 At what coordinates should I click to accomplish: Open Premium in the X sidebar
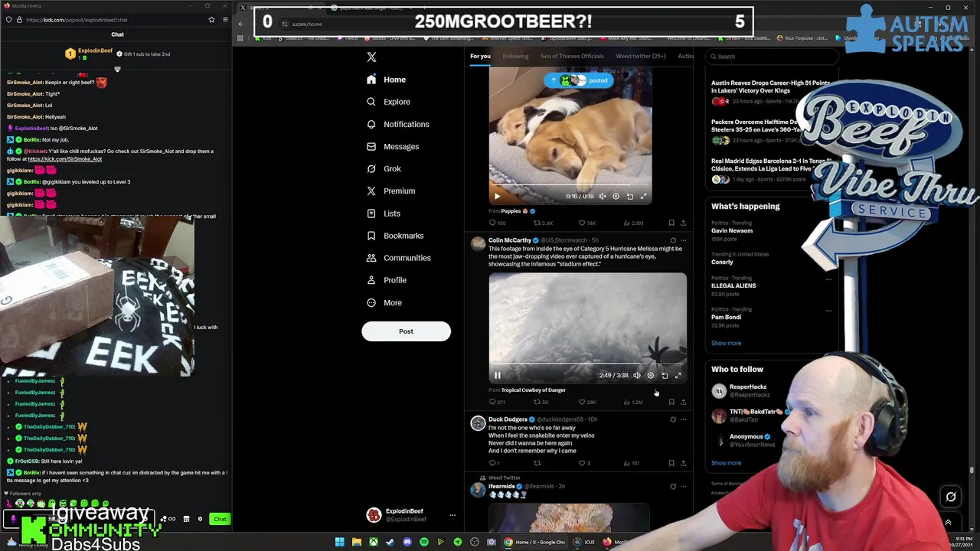click(x=390, y=191)
